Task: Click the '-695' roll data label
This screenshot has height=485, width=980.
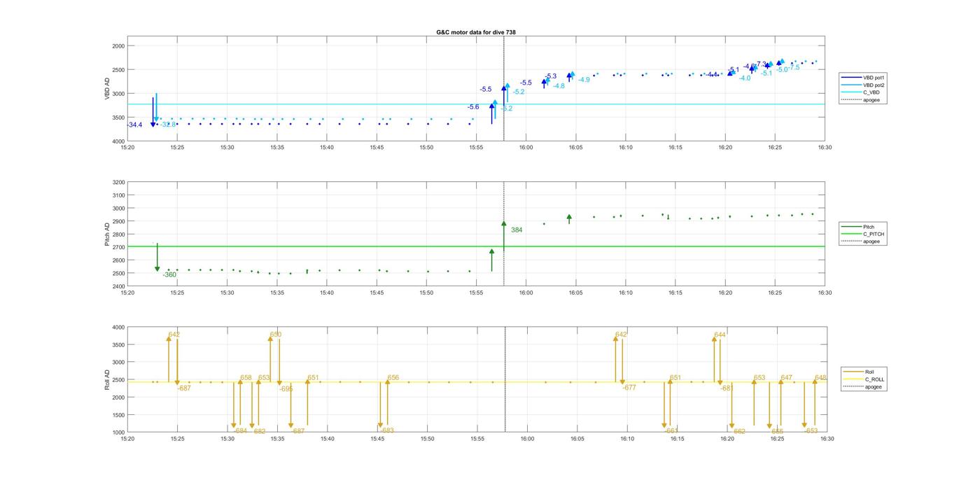Action: tap(286, 388)
